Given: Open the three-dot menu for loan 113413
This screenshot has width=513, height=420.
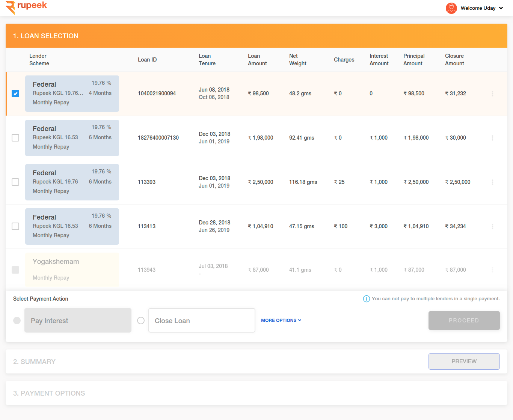Looking at the screenshot, I should click(492, 226).
